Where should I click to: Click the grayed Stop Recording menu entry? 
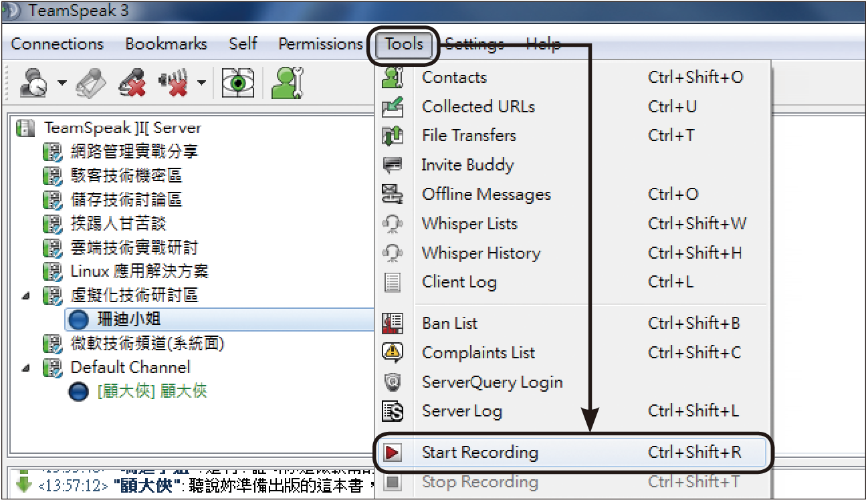pyautogui.click(x=574, y=482)
